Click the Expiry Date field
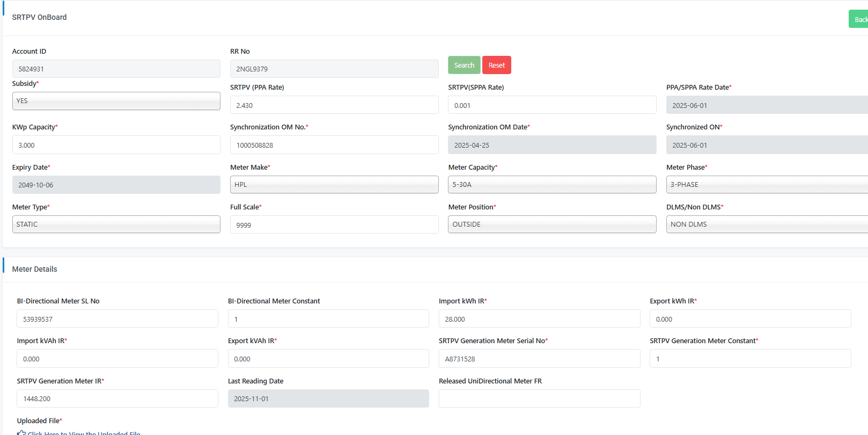This screenshot has height=435, width=868. [x=116, y=185]
